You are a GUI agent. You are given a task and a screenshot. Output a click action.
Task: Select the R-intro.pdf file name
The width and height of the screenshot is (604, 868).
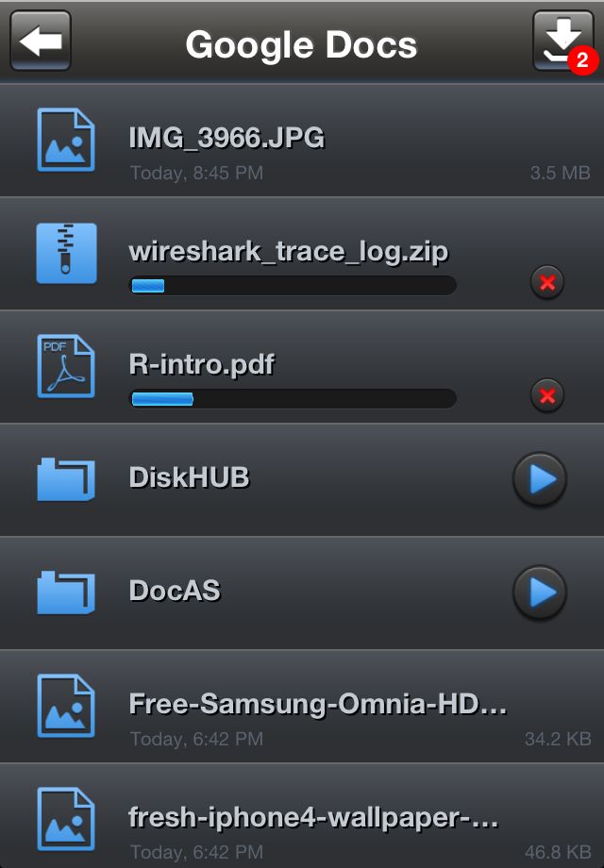202,365
